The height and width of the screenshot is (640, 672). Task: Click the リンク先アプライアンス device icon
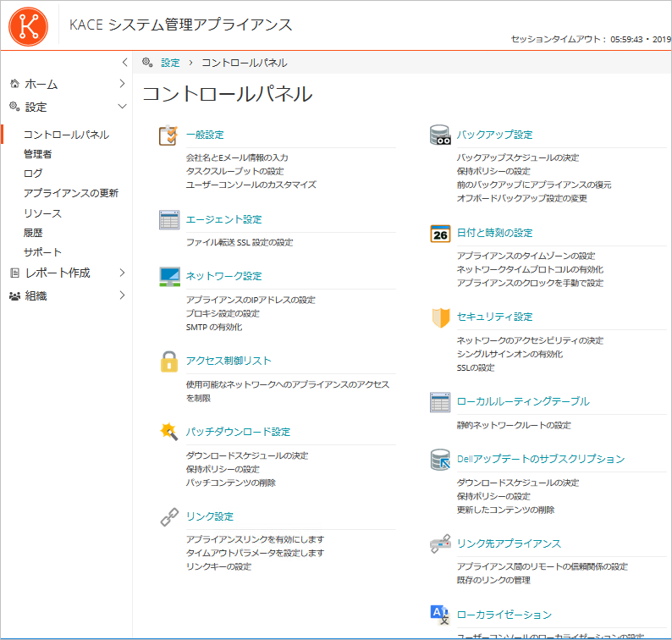point(440,544)
